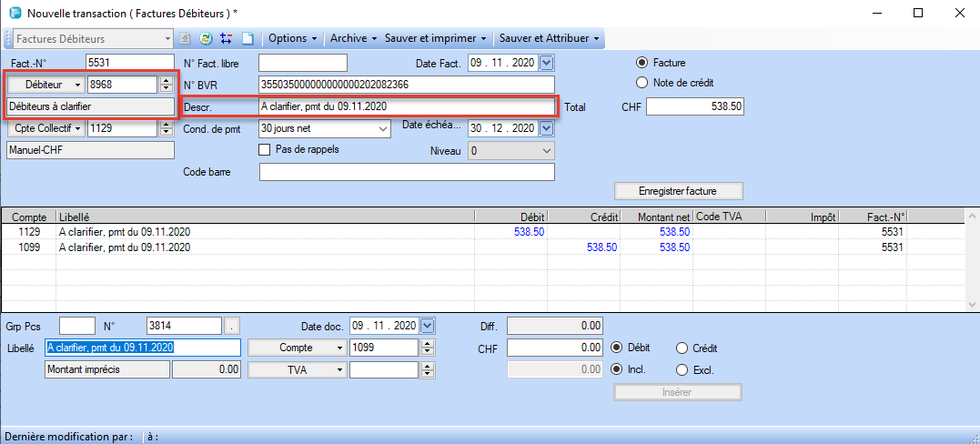
Task: Choose the Excl. tax radio button
Action: point(682,370)
